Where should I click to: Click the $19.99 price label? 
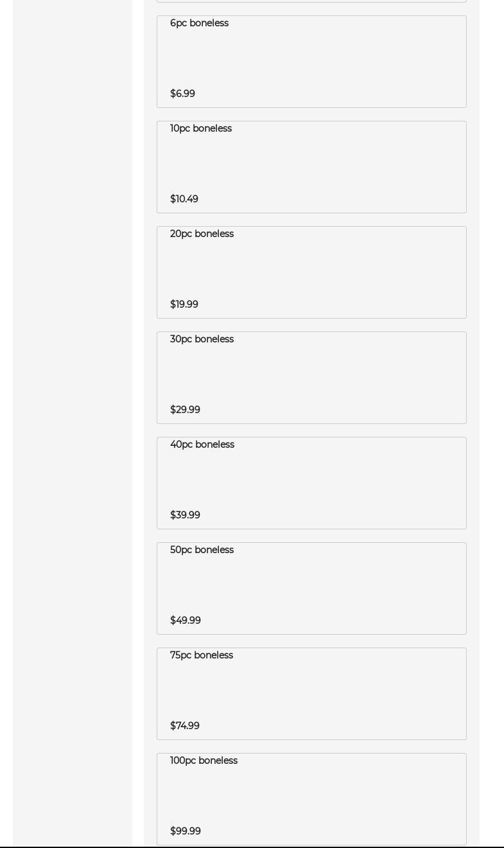184,305
